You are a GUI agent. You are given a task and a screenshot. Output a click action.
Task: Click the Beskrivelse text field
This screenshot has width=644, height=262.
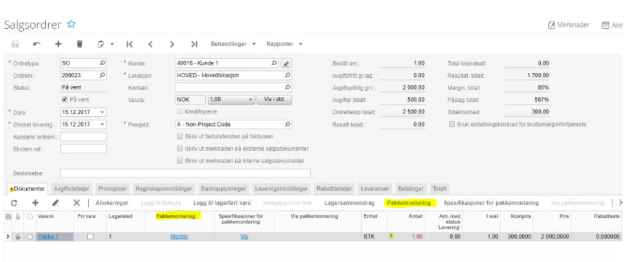[x=185, y=173]
